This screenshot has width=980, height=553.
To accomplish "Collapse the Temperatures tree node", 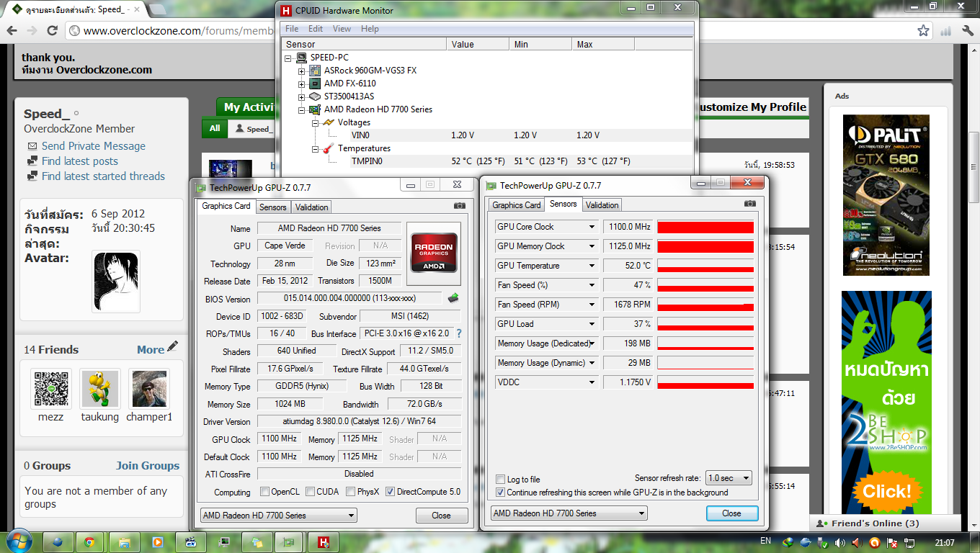I will [315, 148].
